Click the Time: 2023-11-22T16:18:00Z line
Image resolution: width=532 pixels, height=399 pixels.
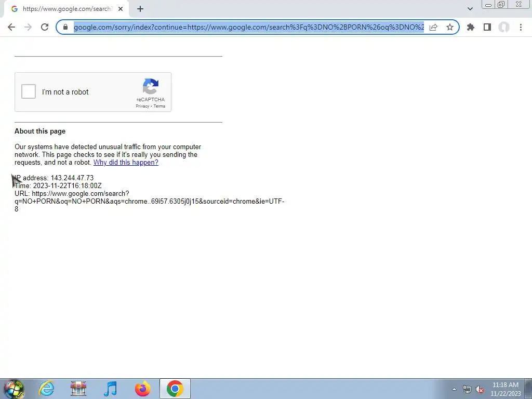coord(58,185)
